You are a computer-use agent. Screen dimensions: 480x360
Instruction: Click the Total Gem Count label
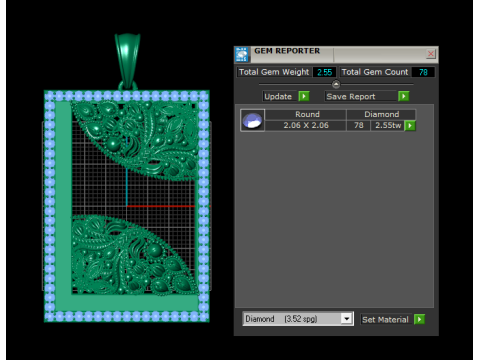click(x=375, y=72)
